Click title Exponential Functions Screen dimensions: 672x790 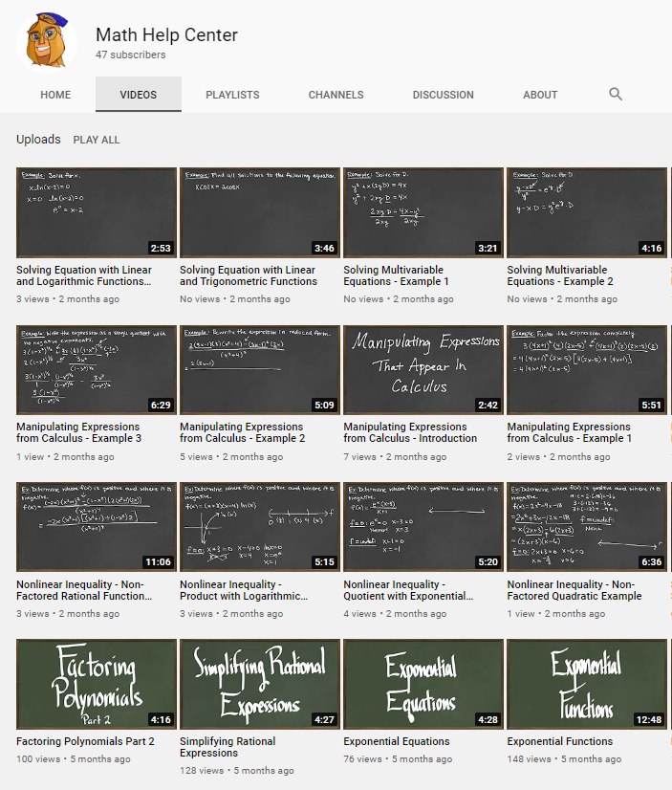point(560,741)
